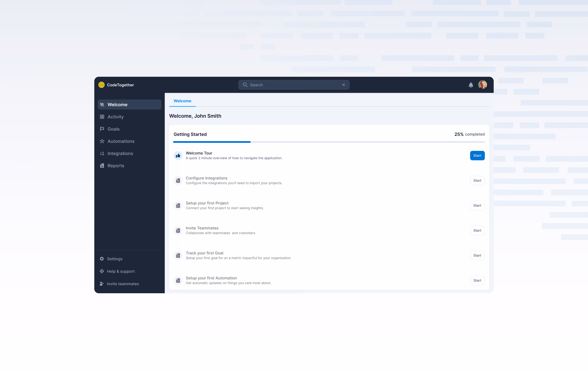Click the Integrations sidebar icon

(x=102, y=153)
